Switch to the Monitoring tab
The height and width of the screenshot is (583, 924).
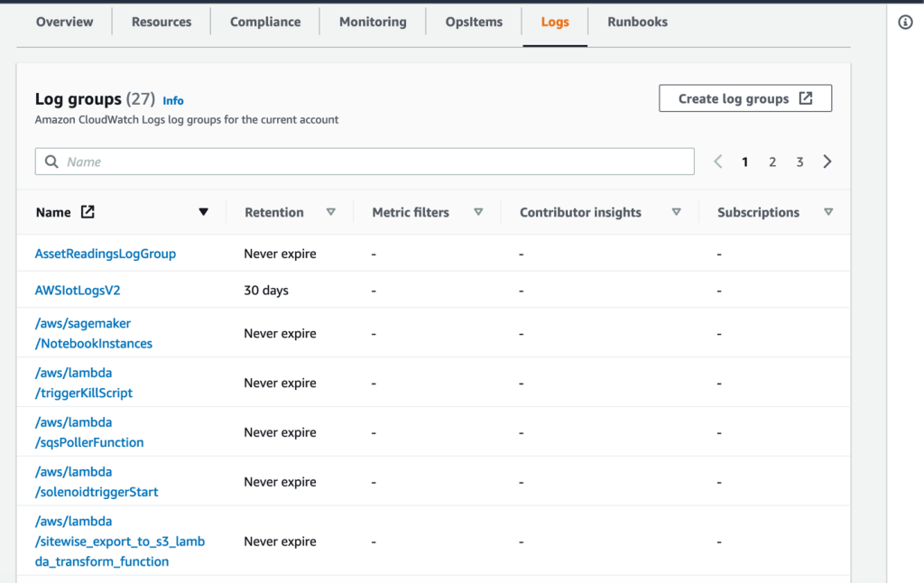click(x=372, y=22)
